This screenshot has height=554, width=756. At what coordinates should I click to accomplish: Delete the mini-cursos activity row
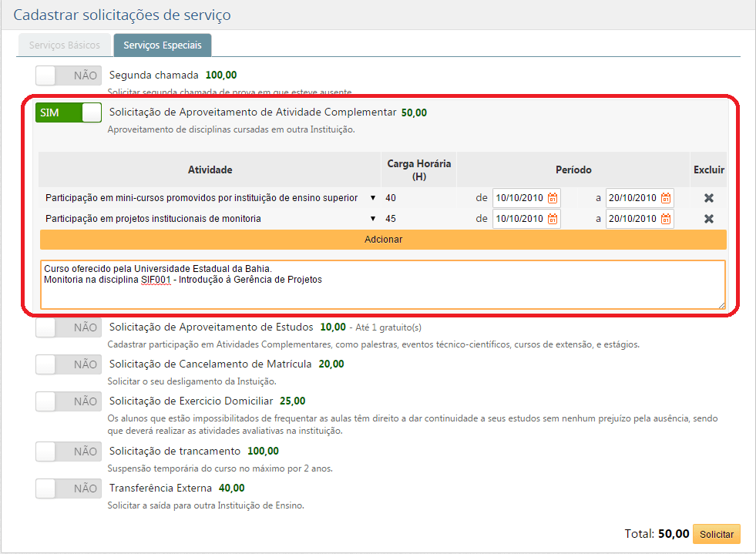click(x=707, y=198)
